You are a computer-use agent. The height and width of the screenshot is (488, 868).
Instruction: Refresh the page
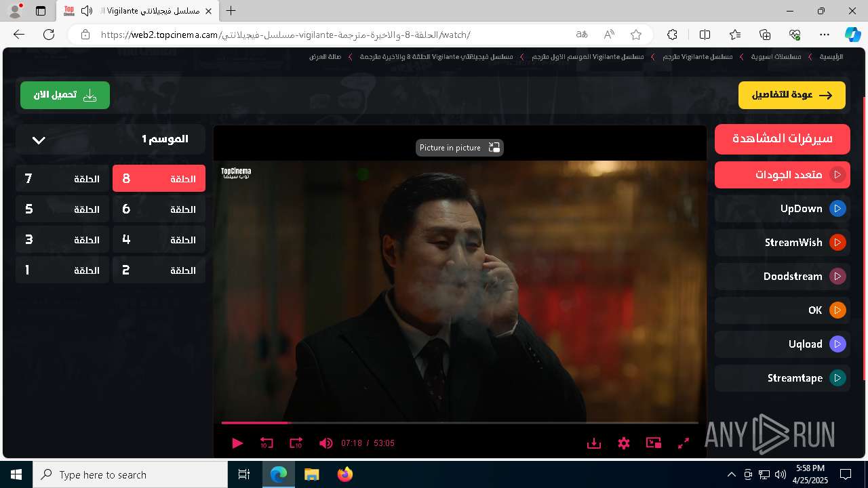tap(49, 35)
